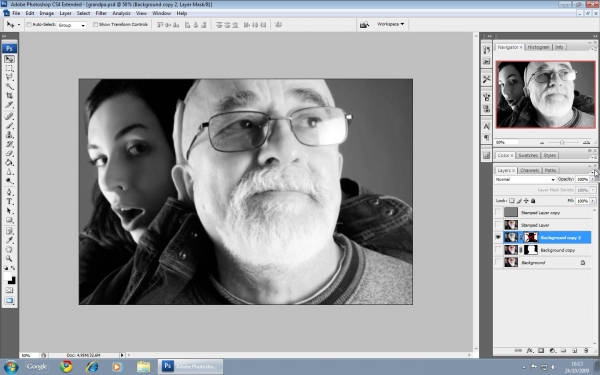
Task: Open status bar info arrow
Action: tap(122, 355)
